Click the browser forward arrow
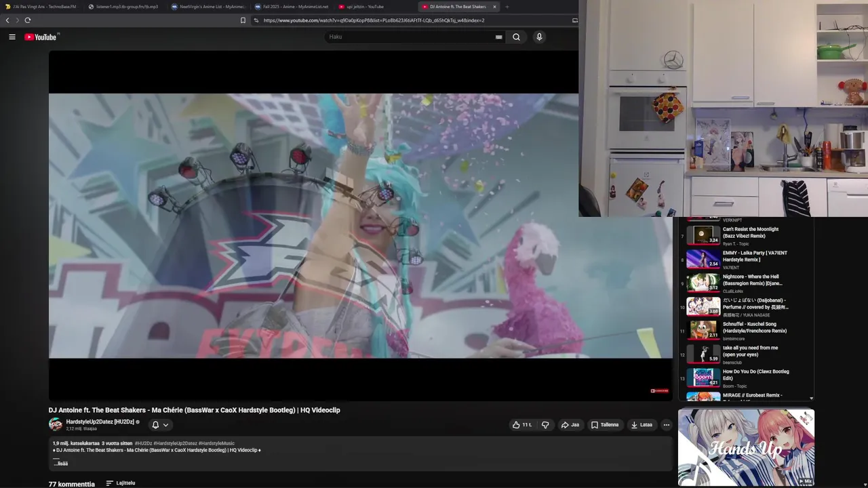Screen dimensions: 868x488 point(17,20)
